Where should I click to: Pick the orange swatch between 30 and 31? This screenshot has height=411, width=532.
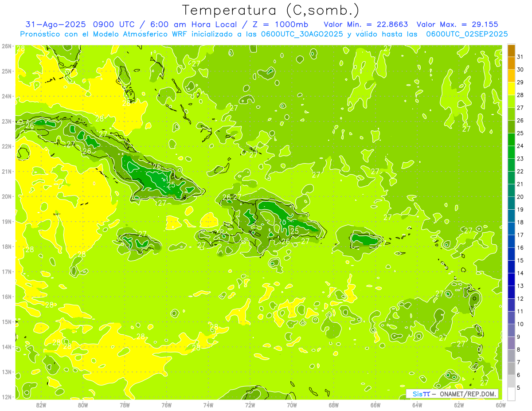[511, 63]
